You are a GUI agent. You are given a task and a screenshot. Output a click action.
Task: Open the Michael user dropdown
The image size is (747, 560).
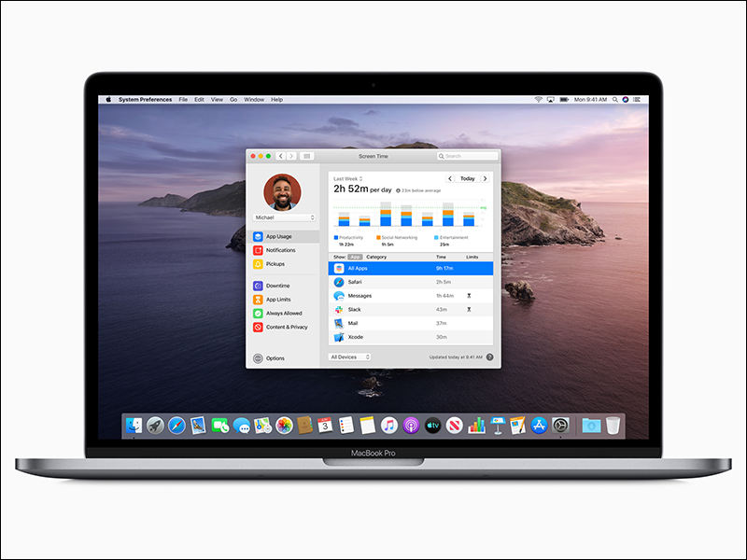[x=285, y=217]
